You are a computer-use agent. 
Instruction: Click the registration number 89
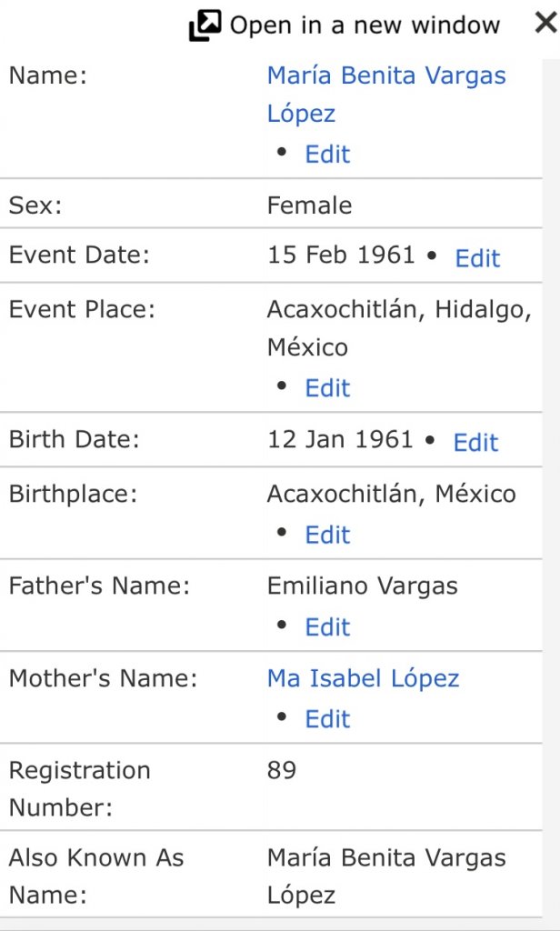[282, 771]
